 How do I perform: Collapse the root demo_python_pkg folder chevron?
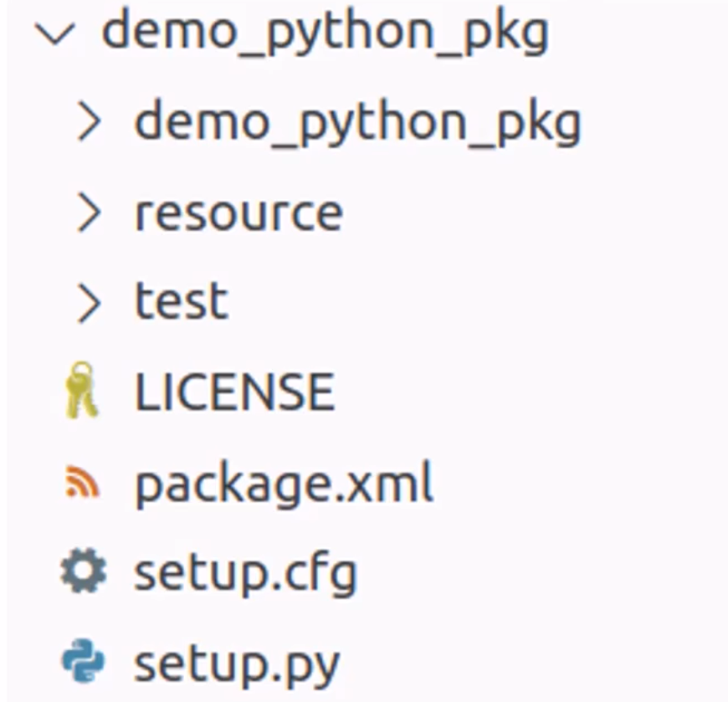[x=57, y=35]
